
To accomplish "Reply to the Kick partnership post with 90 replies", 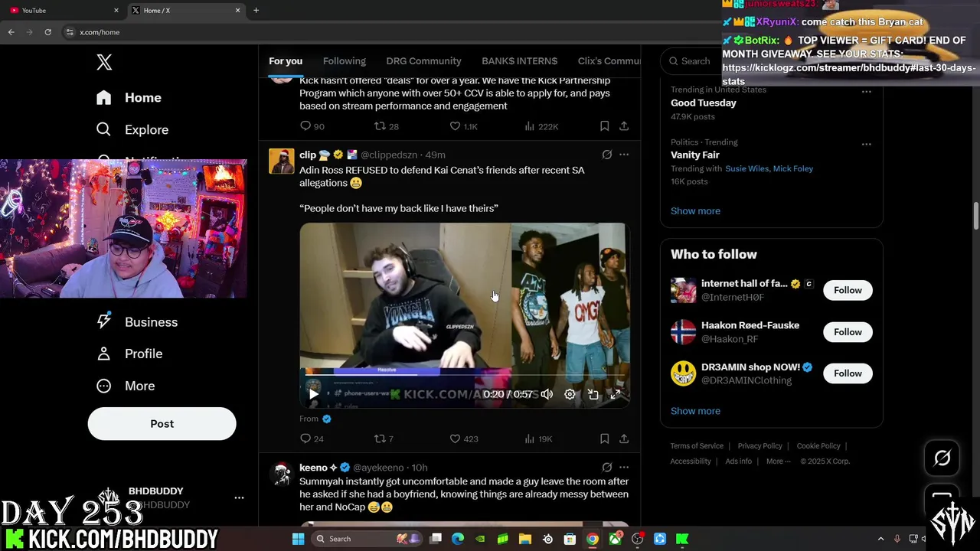I will pyautogui.click(x=312, y=126).
